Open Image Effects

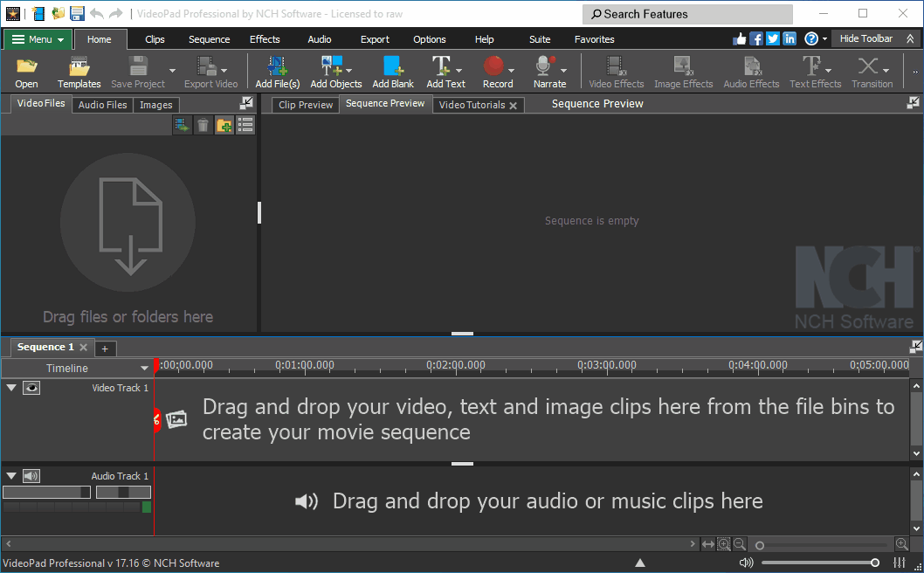tap(684, 72)
